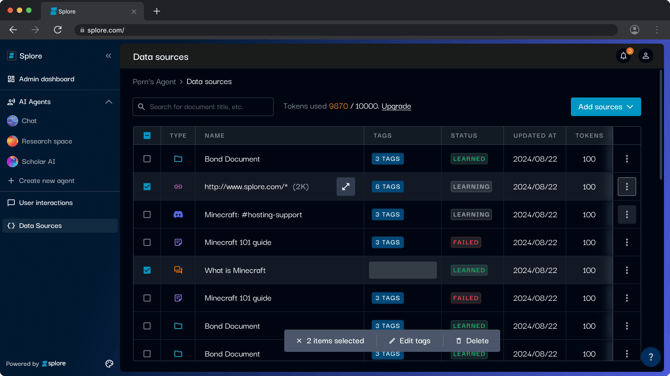The image size is (670, 376).
Task: Check the Minecraft: #hosting-support checkbox
Action: pos(147,214)
